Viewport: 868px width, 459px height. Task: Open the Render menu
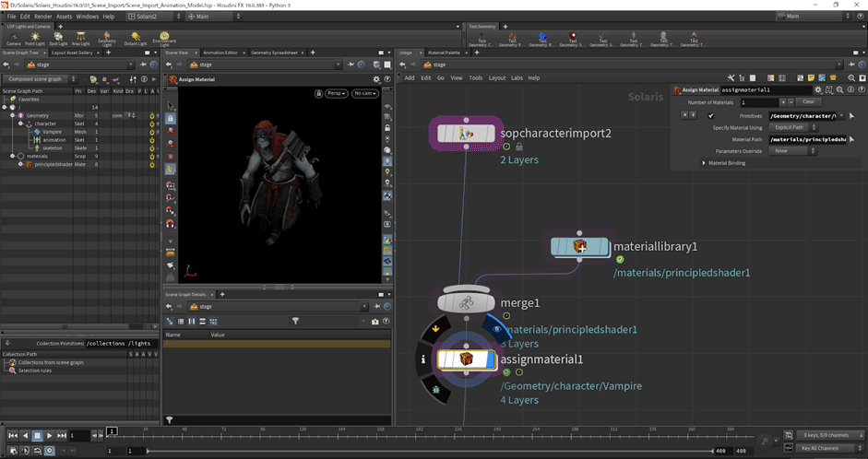pyautogui.click(x=42, y=17)
